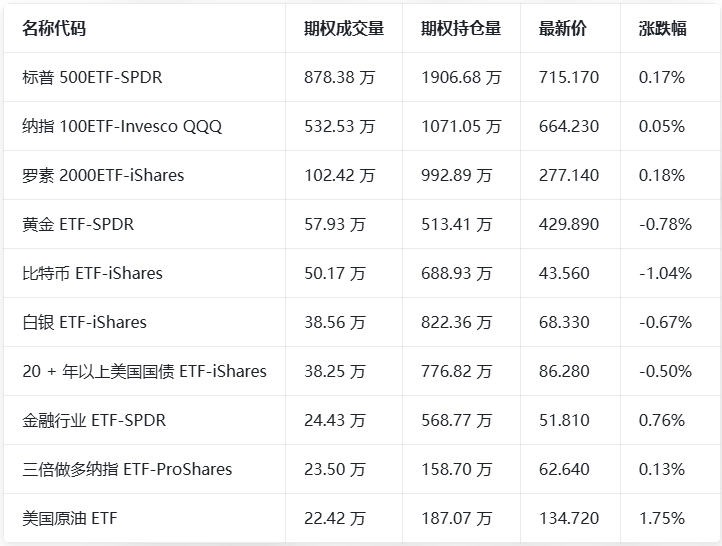
Task: Open the 比特币 ETF-iShares row
Action: tap(92, 273)
